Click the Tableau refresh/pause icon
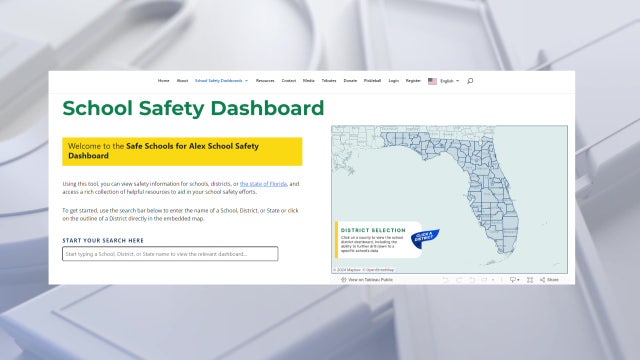This screenshot has width=640, height=360. click(x=484, y=280)
